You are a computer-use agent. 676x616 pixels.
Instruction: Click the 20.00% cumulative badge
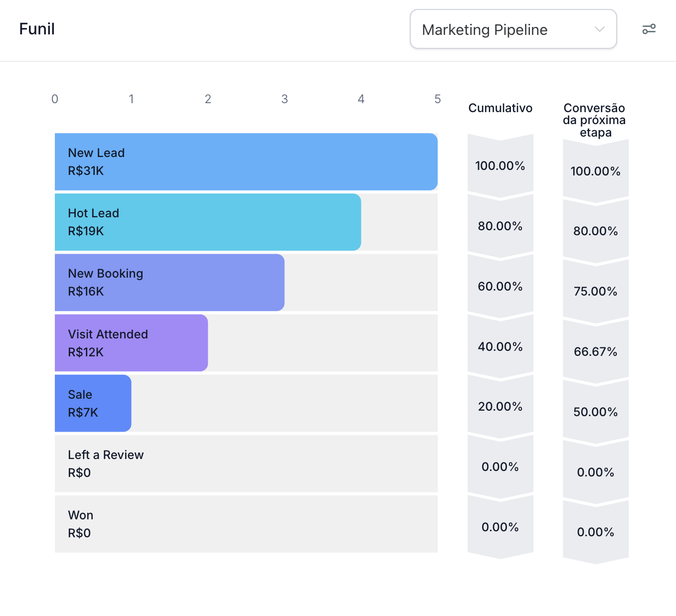coord(500,407)
